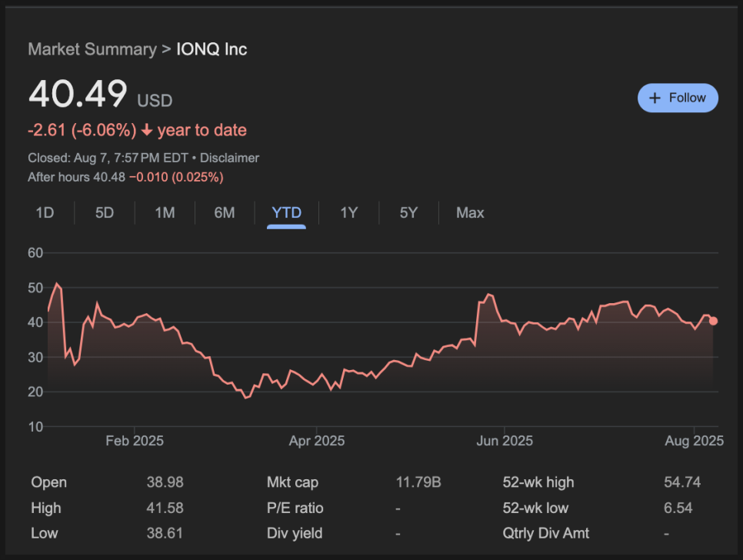Choose the 1M range tab
The height and width of the screenshot is (560, 743).
[165, 213]
